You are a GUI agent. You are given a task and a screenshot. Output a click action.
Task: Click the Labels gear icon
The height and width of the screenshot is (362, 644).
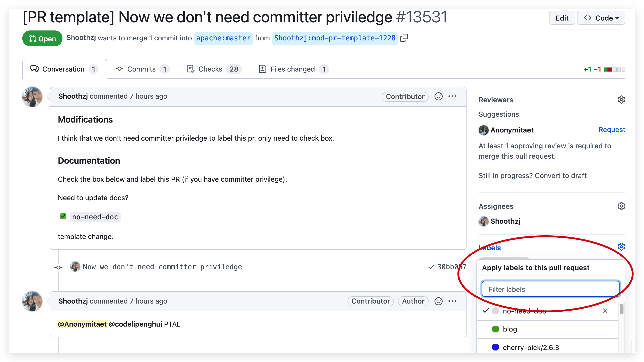pos(621,247)
